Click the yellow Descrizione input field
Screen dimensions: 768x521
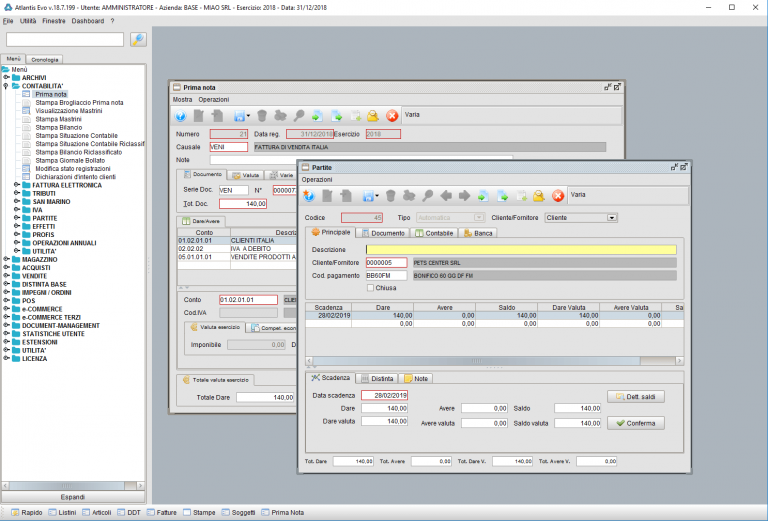tap(520, 250)
